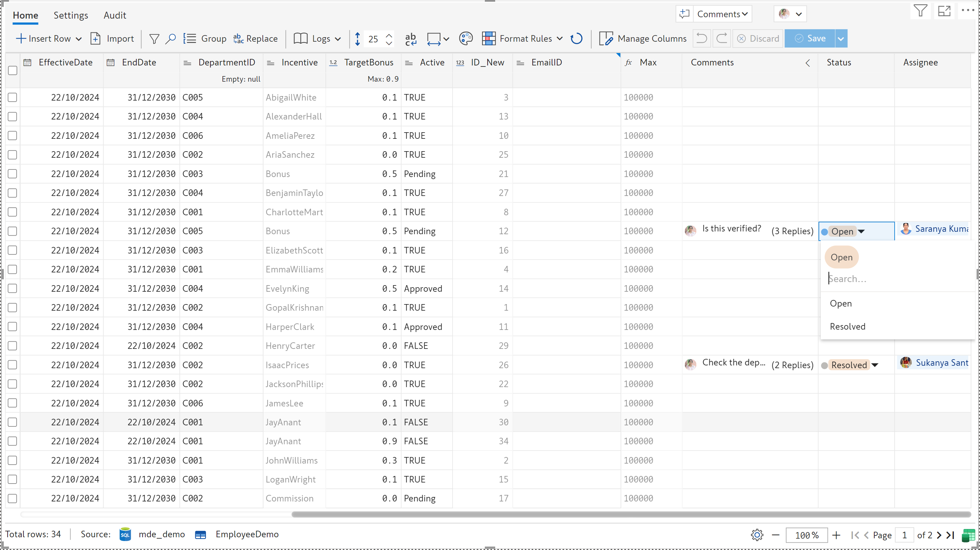Open the Resolved status dropdown

(875, 365)
